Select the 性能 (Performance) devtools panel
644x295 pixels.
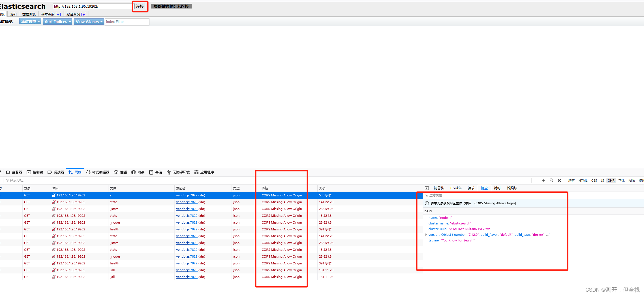(x=120, y=172)
